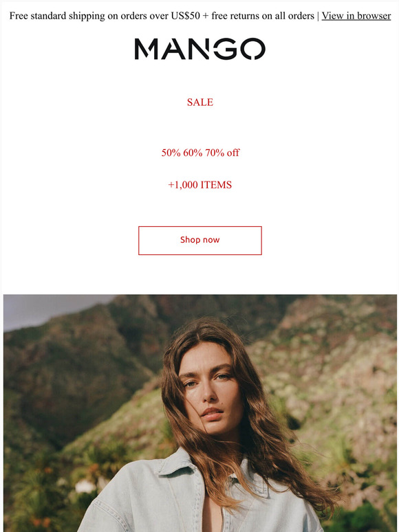399x532 pixels.
Task: Click the 50% discount text
Action: [171, 153]
